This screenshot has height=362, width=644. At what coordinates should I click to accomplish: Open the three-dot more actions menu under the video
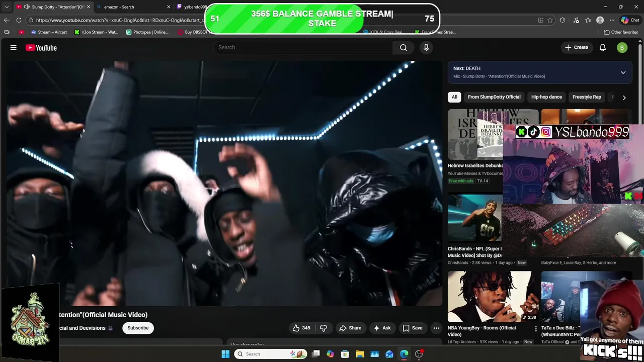coord(436,328)
